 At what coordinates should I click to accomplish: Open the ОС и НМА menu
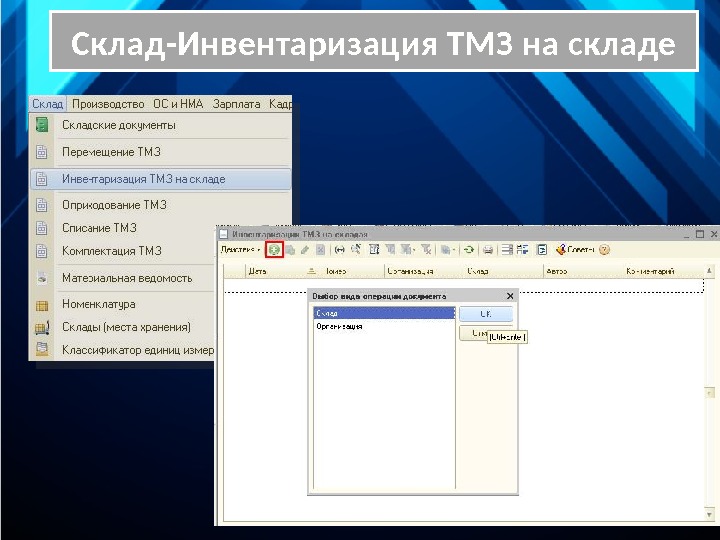178,104
